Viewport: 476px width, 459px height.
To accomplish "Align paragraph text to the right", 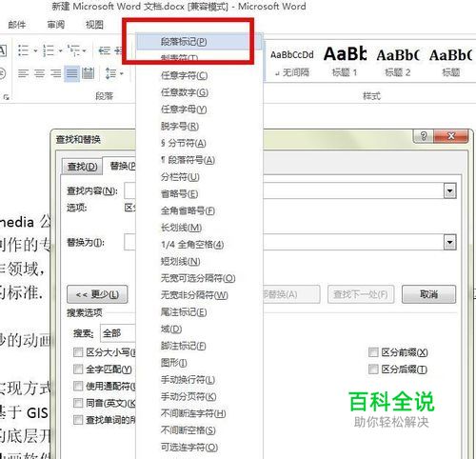I will point(56,73).
